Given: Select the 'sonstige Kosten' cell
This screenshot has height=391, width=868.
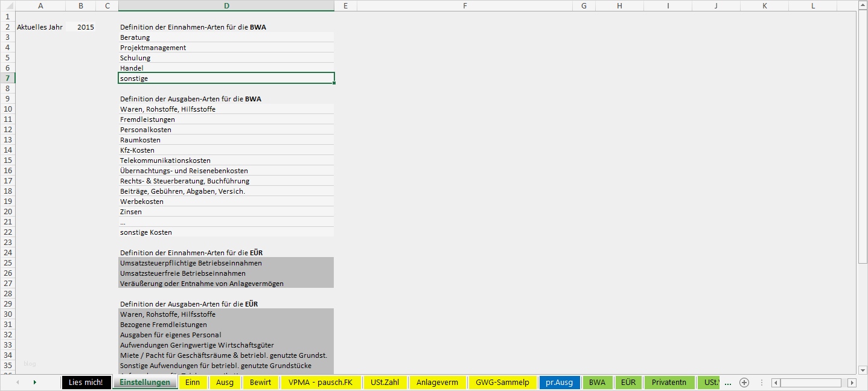Looking at the screenshot, I should (226, 232).
